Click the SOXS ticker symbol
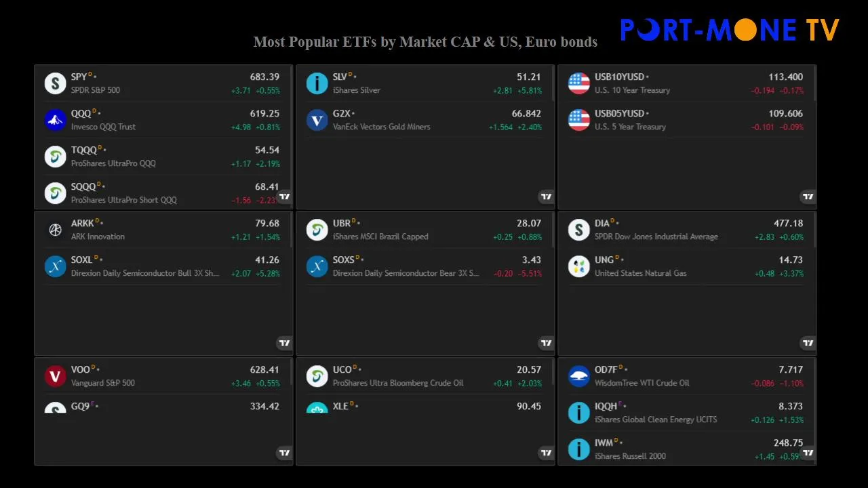Screen dimensions: 868x488 pos(343,260)
